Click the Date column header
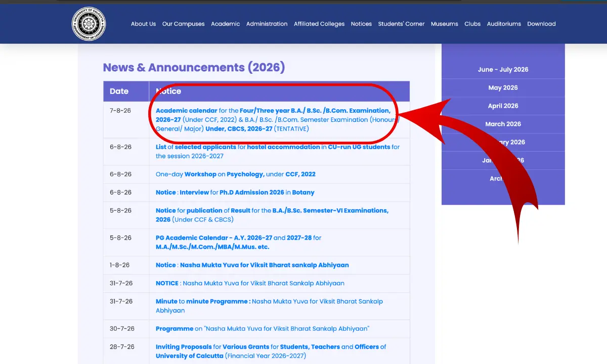This screenshot has height=364, width=607. pos(126,92)
